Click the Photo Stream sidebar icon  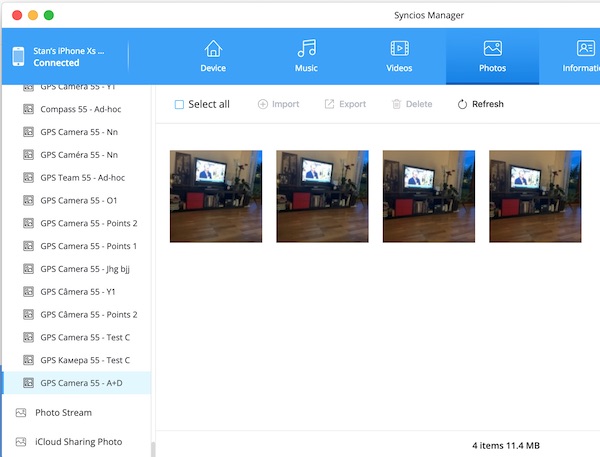(21, 413)
